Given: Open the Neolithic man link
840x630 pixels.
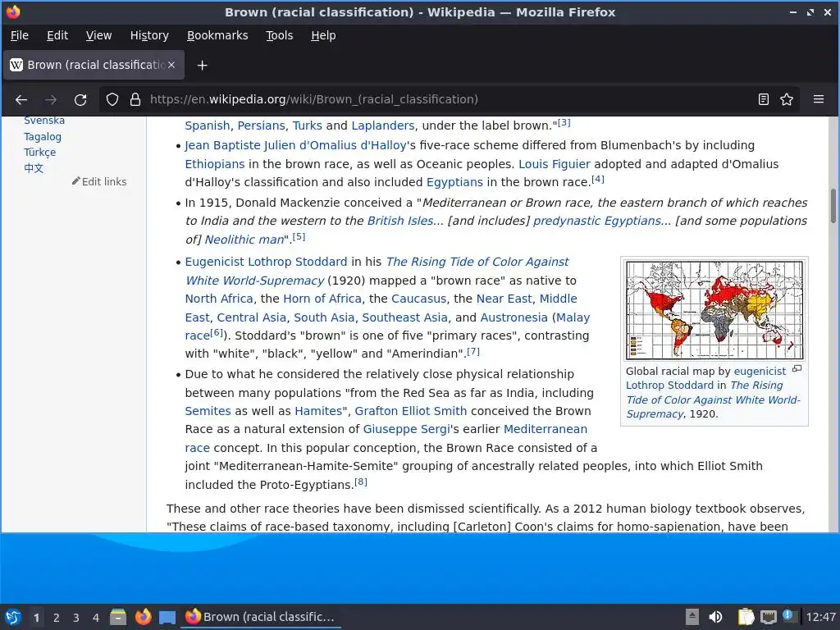Looking at the screenshot, I should [244, 240].
